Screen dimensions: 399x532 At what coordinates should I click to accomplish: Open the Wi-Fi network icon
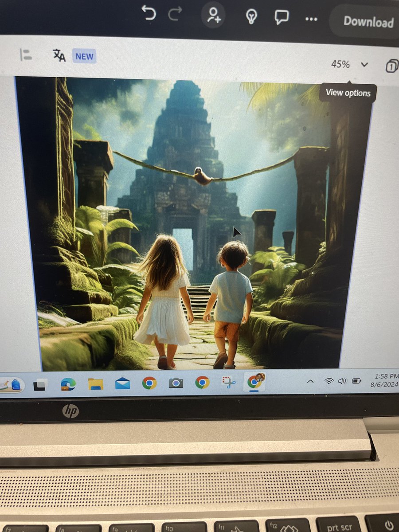tap(329, 381)
